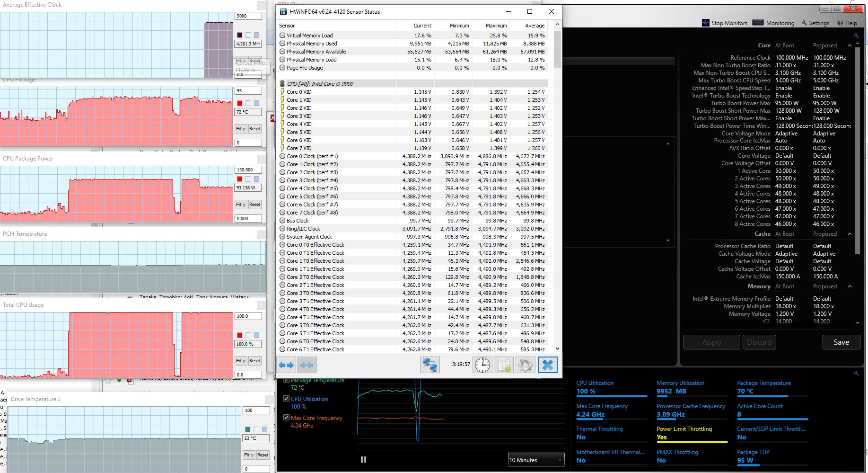Select the Bus Clock sensor icon
Viewport: 868px width, 473px height.
(282, 221)
